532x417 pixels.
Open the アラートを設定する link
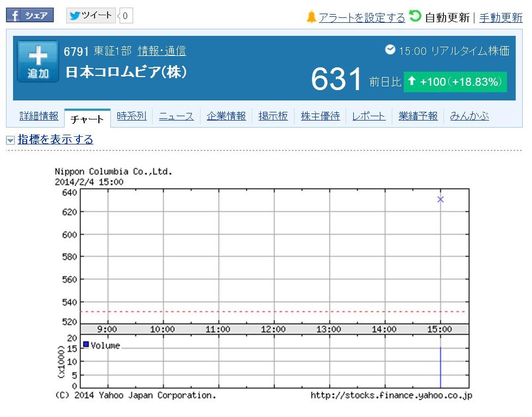pos(362,17)
